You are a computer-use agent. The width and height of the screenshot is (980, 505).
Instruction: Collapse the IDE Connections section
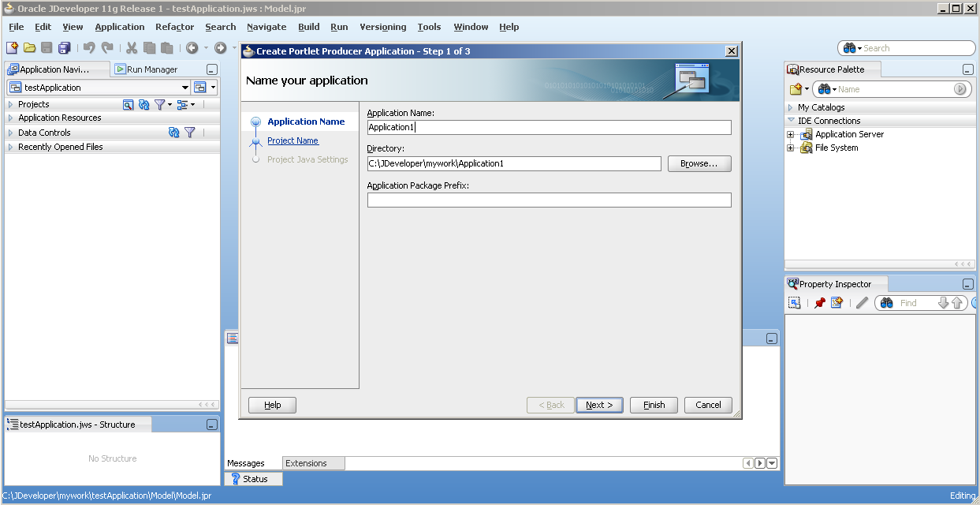point(791,121)
